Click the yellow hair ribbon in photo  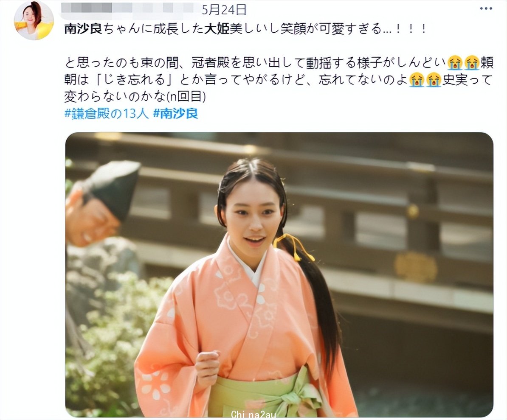pos(293,247)
